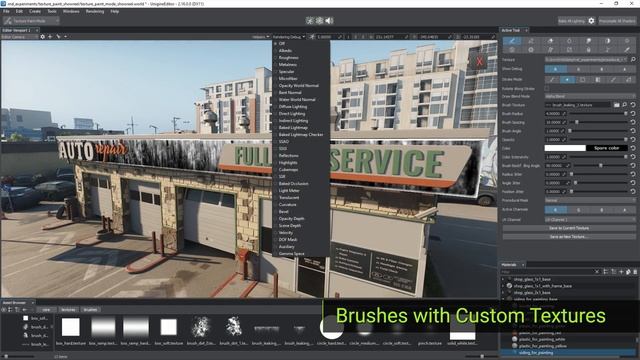This screenshot has width=640, height=360.
Task: Reset Brush Angle value
Action: click(x=633, y=131)
